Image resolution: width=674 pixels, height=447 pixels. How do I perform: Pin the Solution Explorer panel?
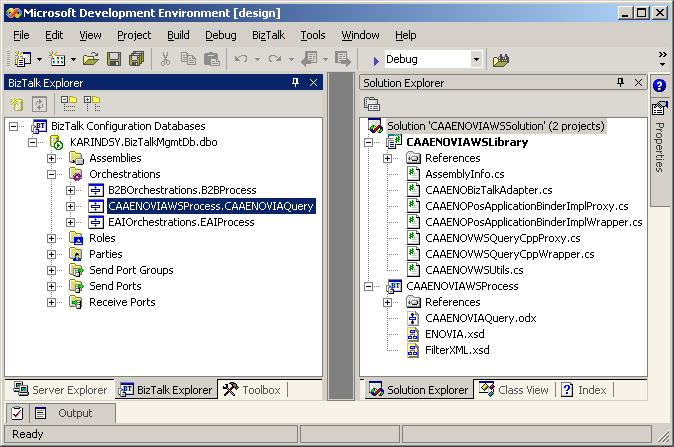point(620,82)
